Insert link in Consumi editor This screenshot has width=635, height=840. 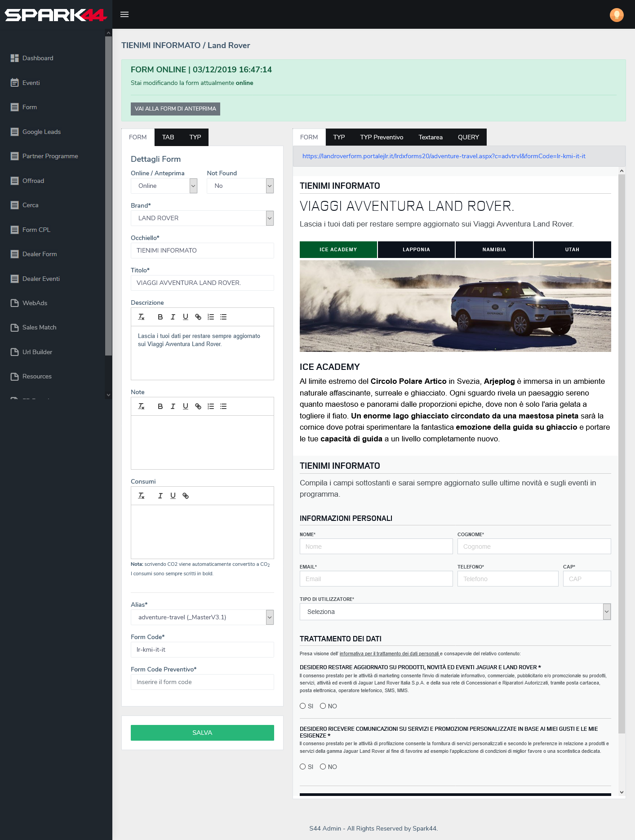pos(185,496)
